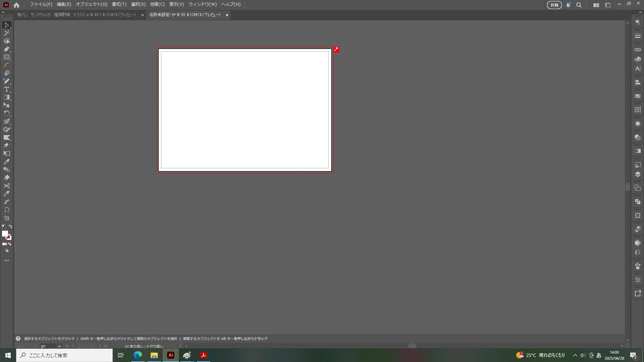Open the オブジェクト(O) menu
This screenshot has width=644, height=362.
[x=91, y=4]
